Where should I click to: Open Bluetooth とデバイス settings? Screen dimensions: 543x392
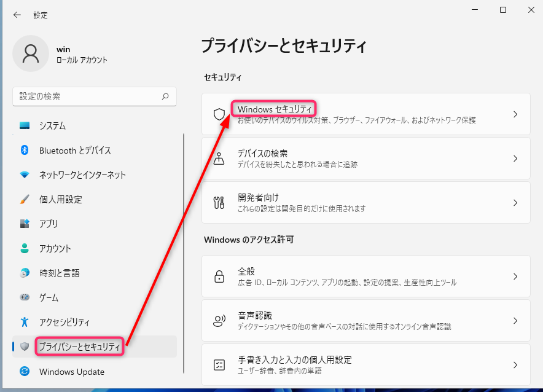point(95,150)
